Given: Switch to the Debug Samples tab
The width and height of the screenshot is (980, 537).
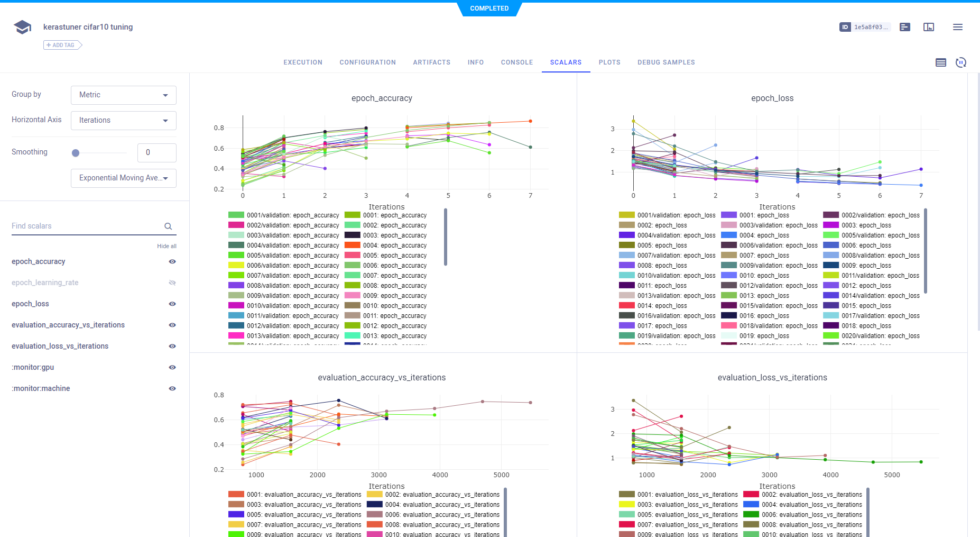Looking at the screenshot, I should [x=666, y=62].
